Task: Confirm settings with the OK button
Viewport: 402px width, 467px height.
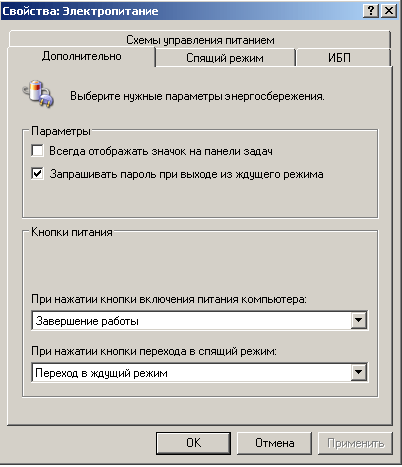Action: point(193,443)
